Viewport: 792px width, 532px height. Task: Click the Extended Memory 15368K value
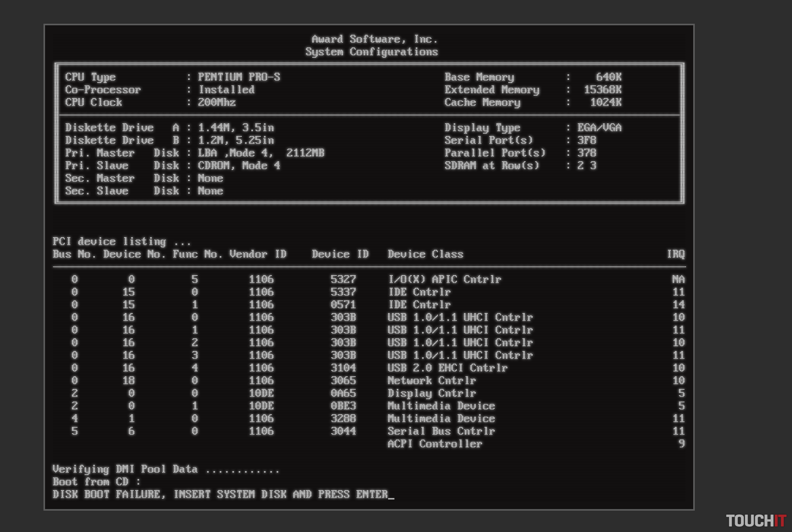(x=602, y=90)
